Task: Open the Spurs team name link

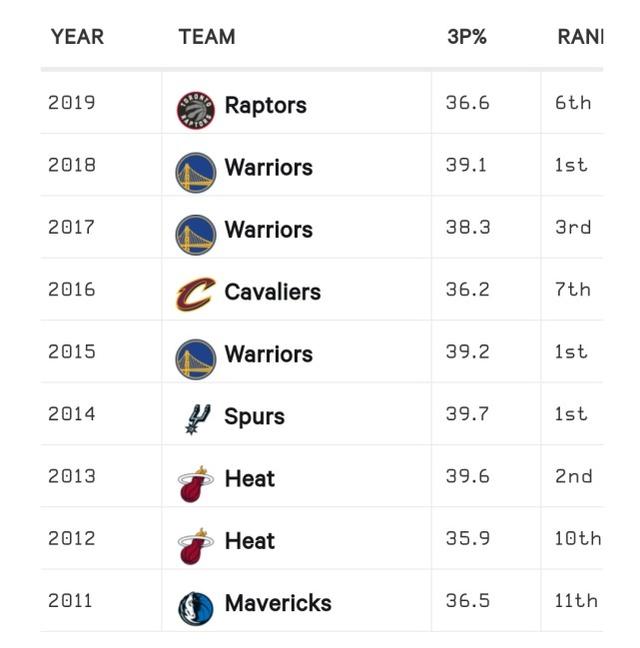Action: 254,416
